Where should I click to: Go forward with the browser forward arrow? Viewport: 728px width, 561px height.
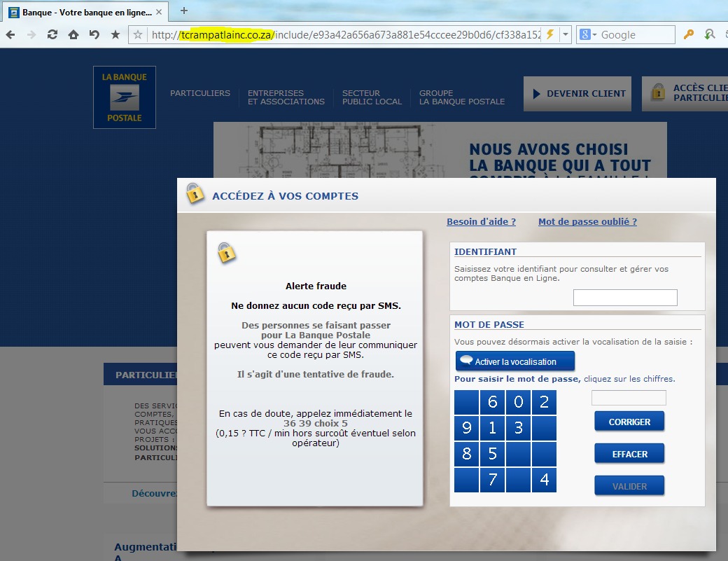(x=31, y=34)
